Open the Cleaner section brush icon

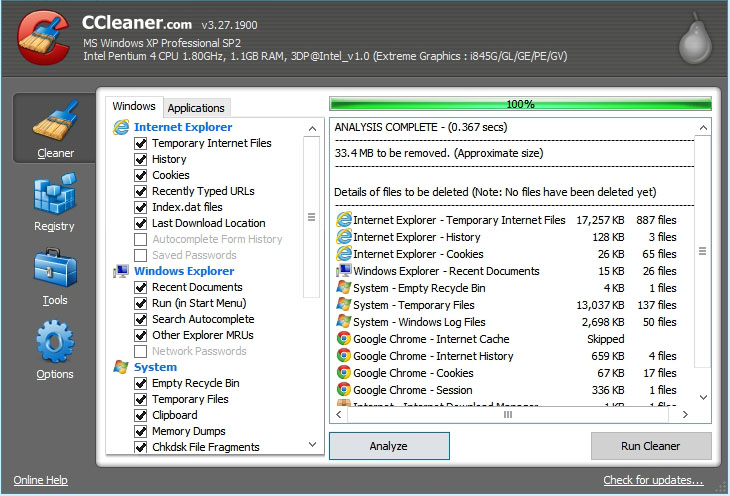click(x=55, y=120)
